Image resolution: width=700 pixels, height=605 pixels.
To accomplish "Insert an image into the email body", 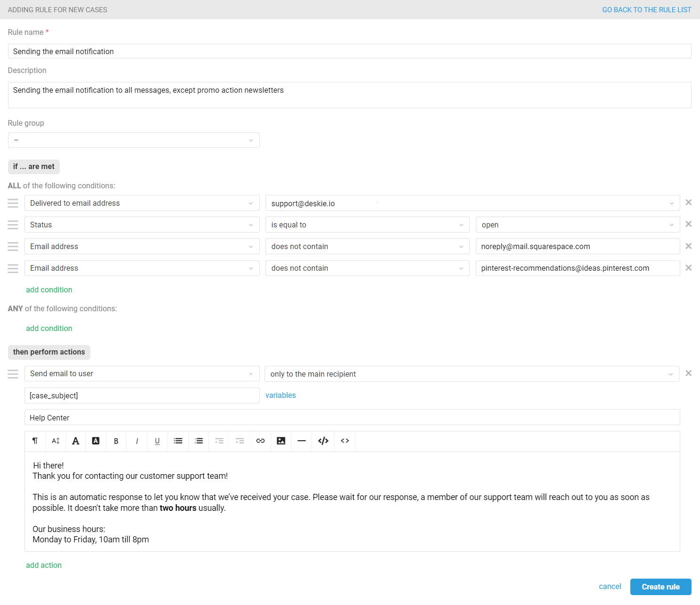I will [281, 441].
